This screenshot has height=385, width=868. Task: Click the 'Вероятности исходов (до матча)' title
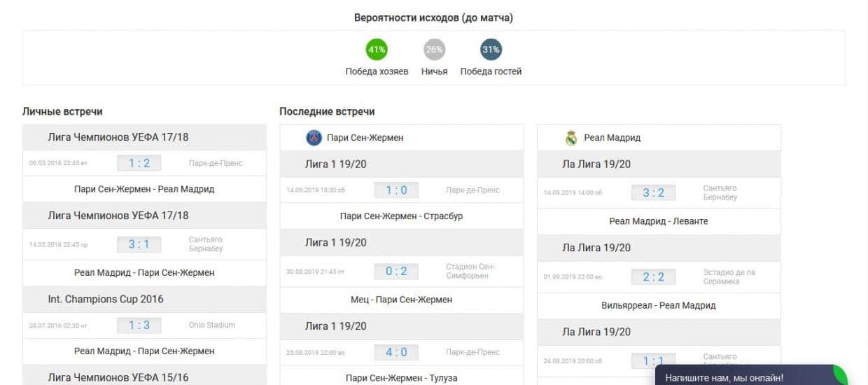point(433,17)
